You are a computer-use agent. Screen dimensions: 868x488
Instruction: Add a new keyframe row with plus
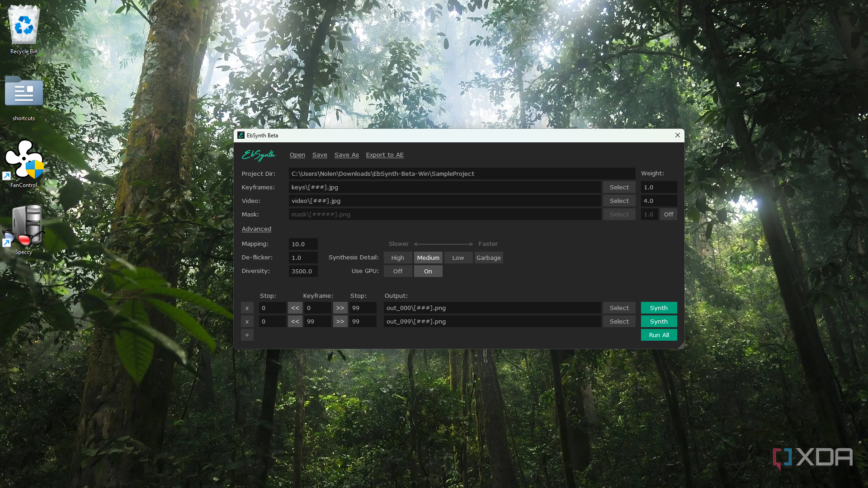[247, 335]
